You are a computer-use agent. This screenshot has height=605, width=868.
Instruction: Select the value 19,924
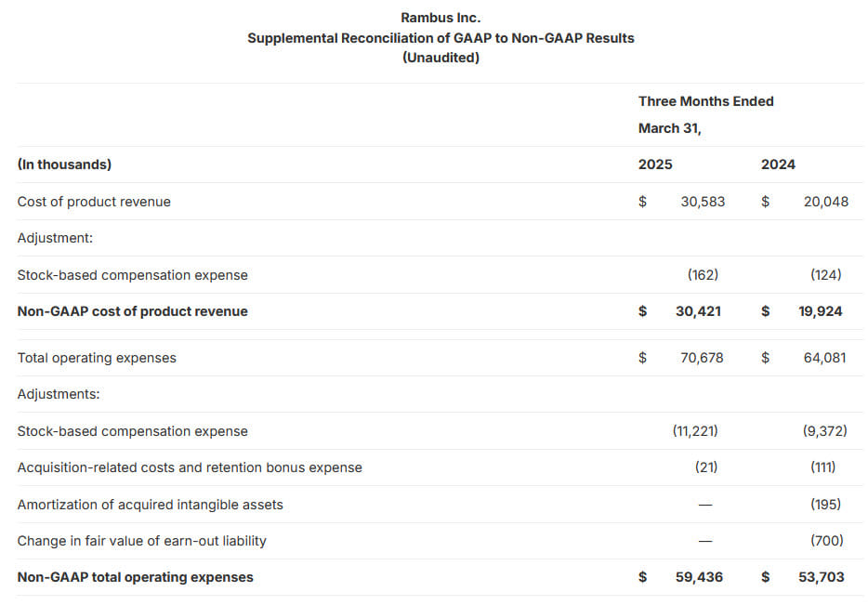coord(821,311)
